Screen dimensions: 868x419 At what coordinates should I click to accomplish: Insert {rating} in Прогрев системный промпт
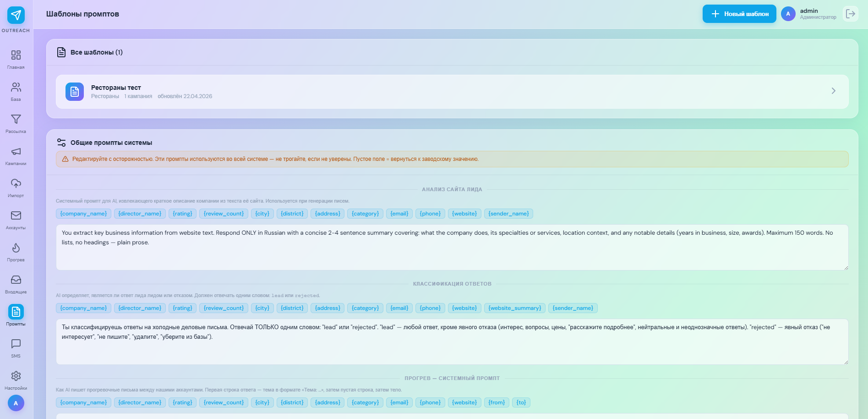(182, 402)
